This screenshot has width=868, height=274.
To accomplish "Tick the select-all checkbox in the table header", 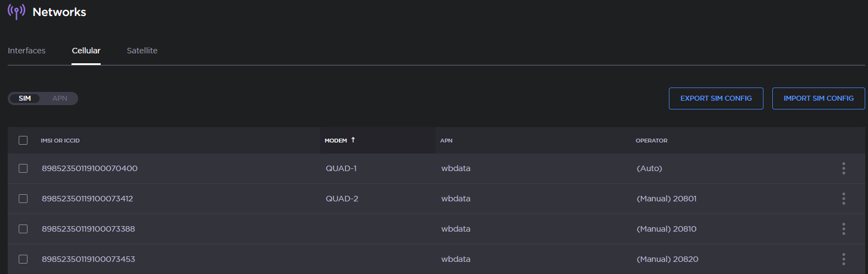I will tap(23, 140).
